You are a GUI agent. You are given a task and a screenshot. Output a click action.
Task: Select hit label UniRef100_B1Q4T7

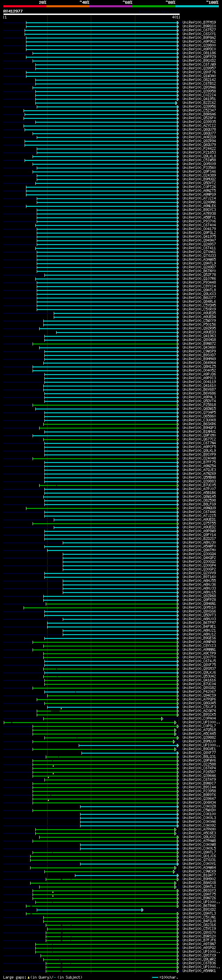pyautogui.click(x=199, y=875)
